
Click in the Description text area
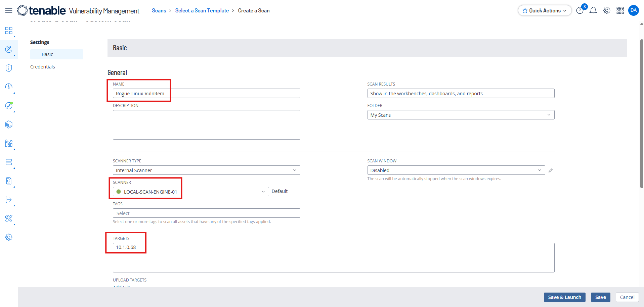(x=206, y=125)
